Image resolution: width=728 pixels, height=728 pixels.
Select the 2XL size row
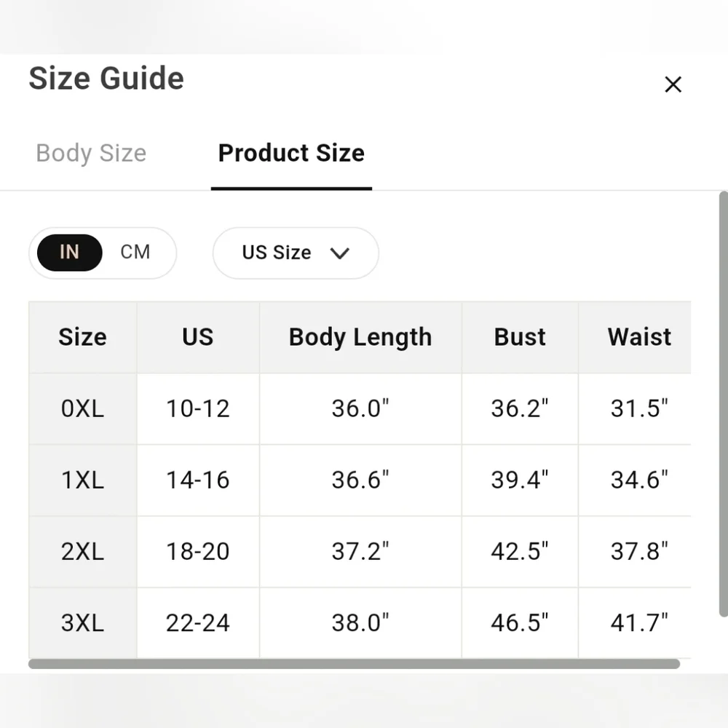[x=360, y=552]
